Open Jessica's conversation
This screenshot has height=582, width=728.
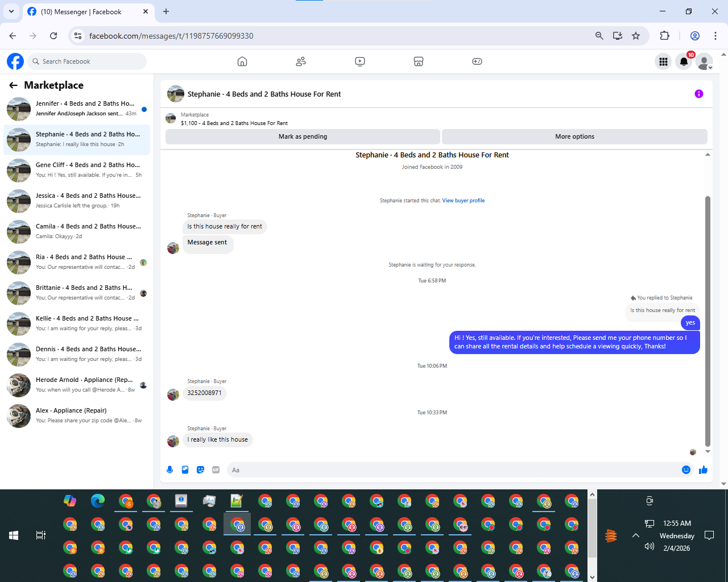pos(77,201)
